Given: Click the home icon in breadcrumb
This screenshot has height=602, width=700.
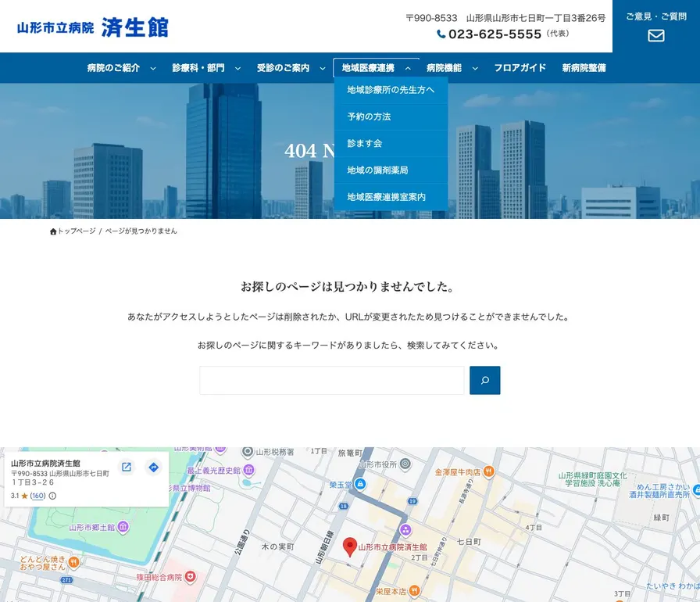Looking at the screenshot, I should click(x=53, y=231).
